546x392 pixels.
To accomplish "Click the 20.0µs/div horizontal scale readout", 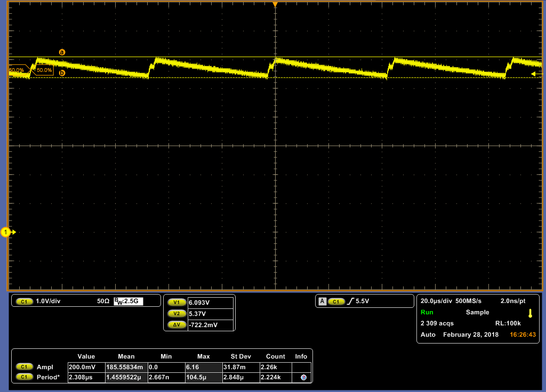I will pos(436,301).
